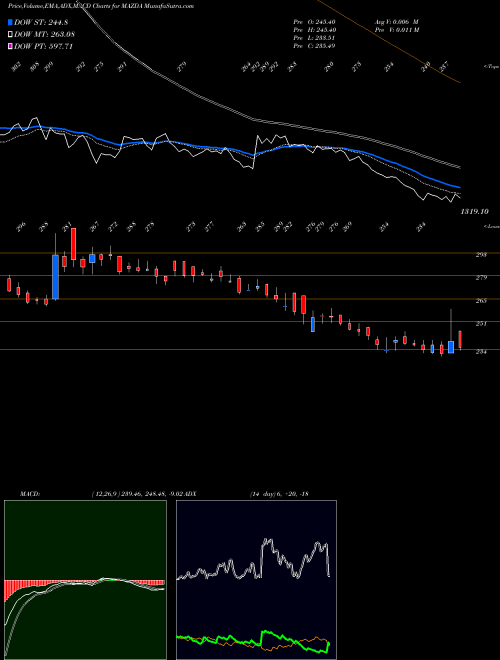Screen dimensions: 500x660
Task: Click the white DOW MT legend swatch
Action: tap(10, 35)
